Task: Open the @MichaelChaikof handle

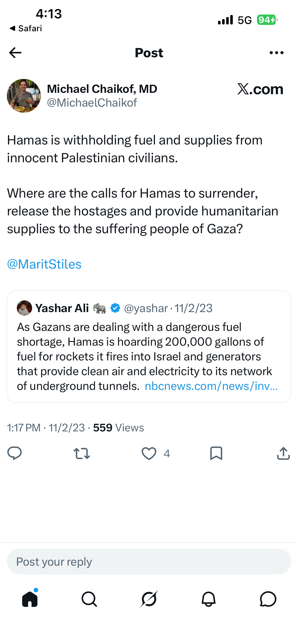Action: pos(92,103)
